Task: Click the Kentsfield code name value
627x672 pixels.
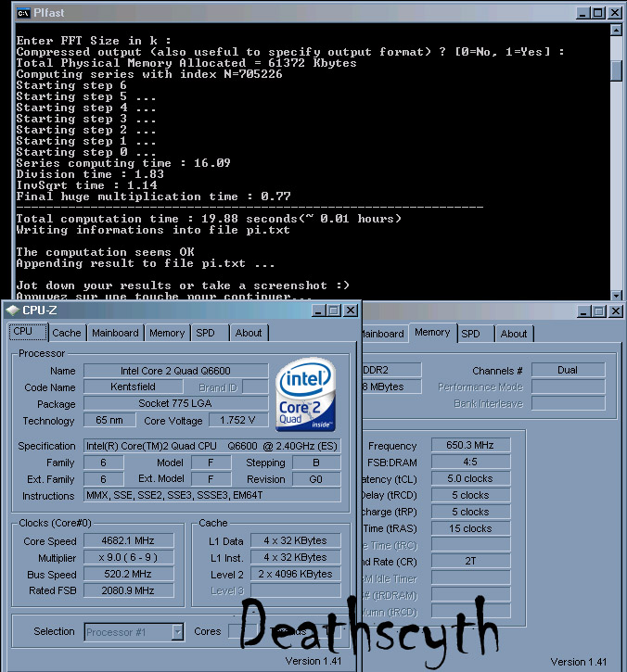Action: click(x=133, y=387)
